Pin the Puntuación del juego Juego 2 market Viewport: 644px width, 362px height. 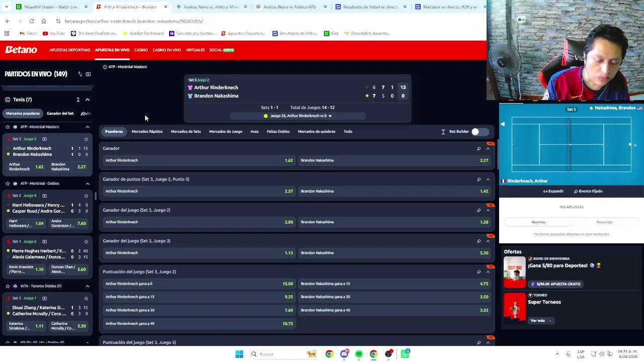[x=479, y=272]
